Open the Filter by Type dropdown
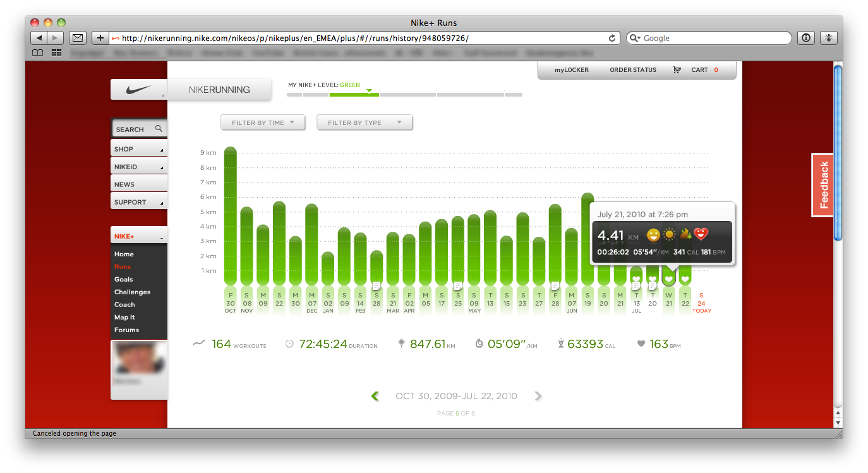This screenshot has width=868, height=473. pos(364,123)
